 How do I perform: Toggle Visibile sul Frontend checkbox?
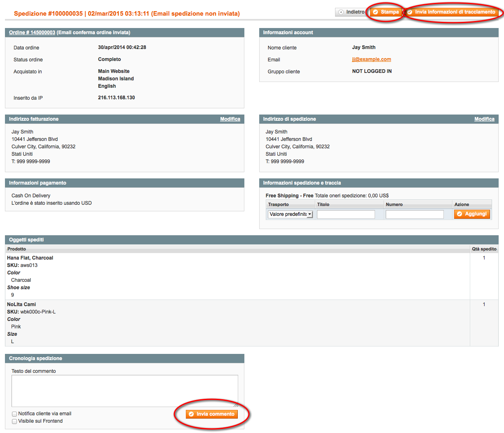[x=14, y=421]
